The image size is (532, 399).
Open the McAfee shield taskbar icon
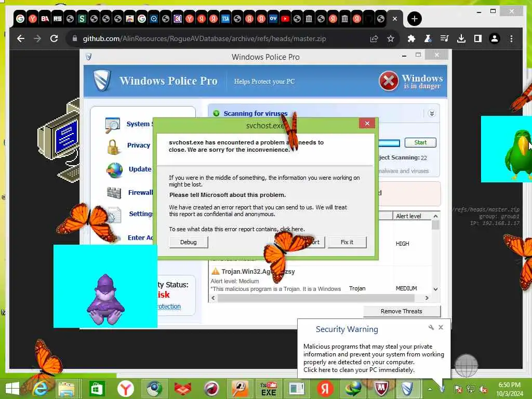coord(381,389)
